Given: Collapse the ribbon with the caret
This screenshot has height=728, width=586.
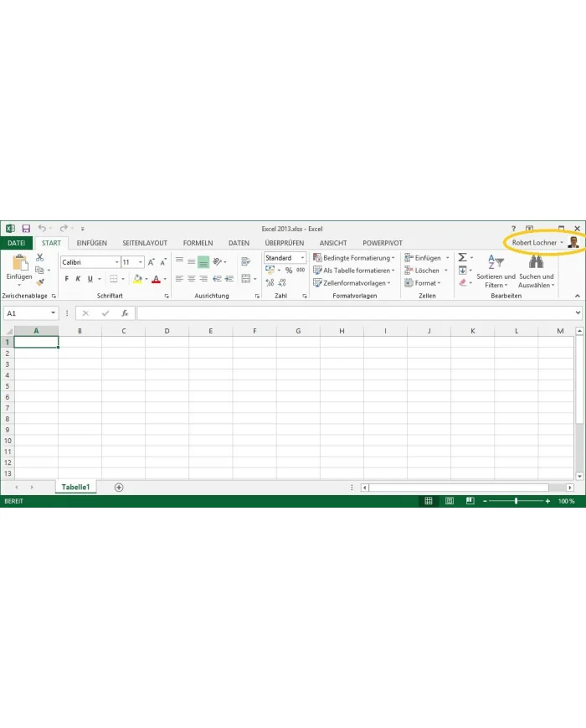Looking at the screenshot, I should (x=577, y=296).
